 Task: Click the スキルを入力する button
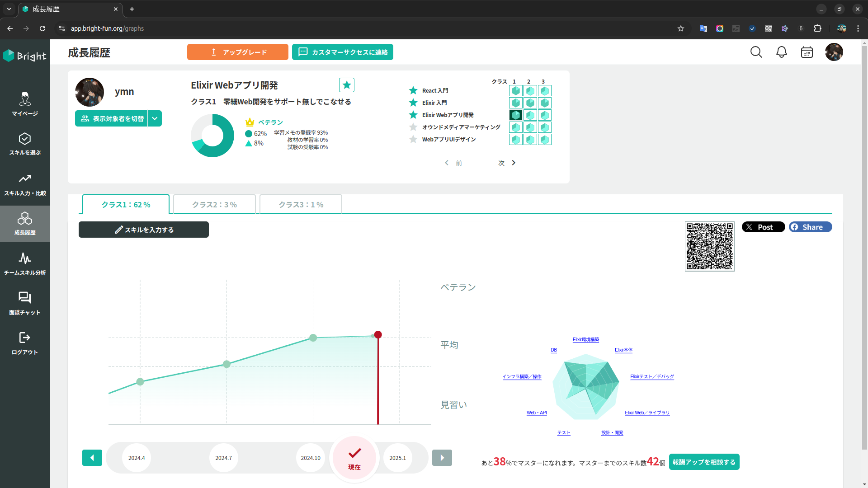[x=144, y=230]
